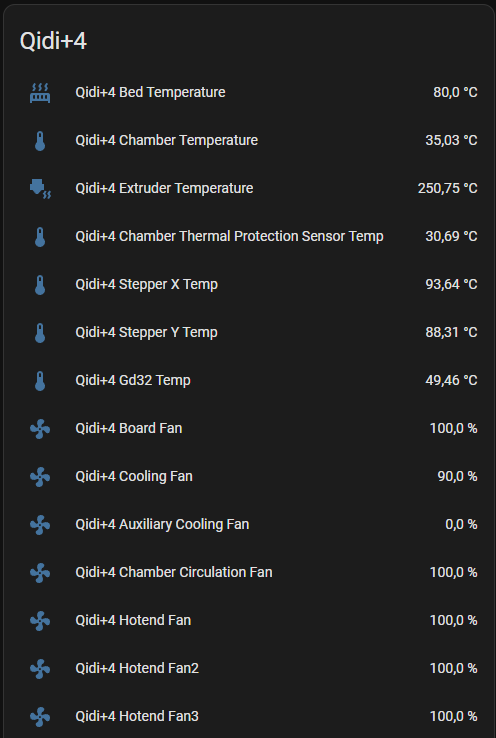Open Qidi+4 Bed Temperature entity details
496x738 pixels.
150,92
